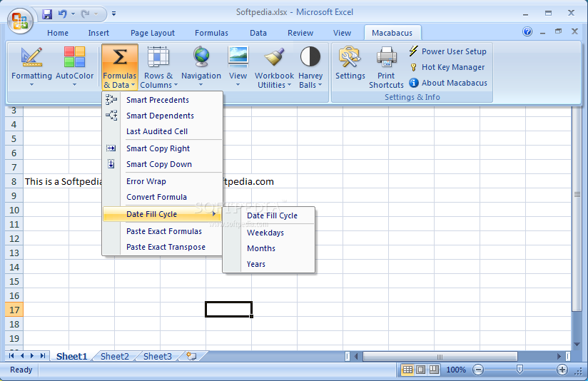Choose Date Fill Cycle in submenu
The height and width of the screenshot is (381, 588).
pos(268,215)
